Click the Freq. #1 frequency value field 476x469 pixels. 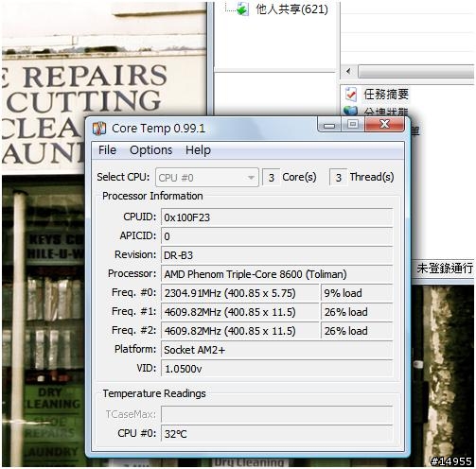pyautogui.click(x=240, y=312)
